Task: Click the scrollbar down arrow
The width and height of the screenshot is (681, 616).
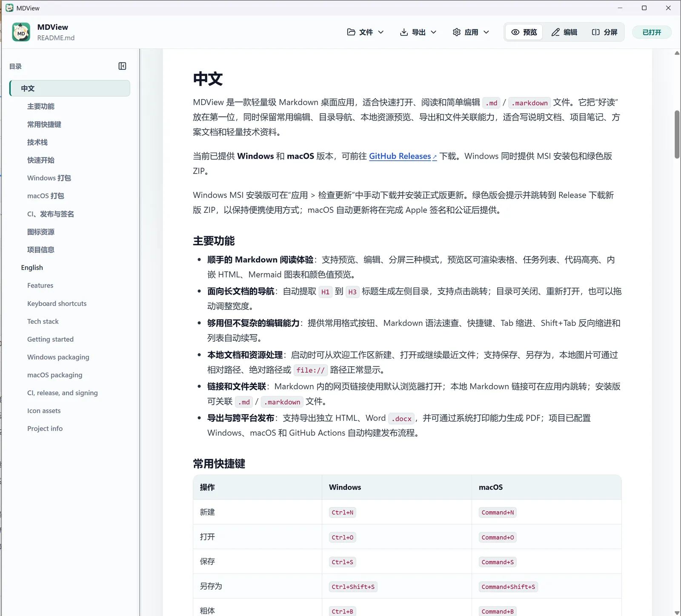Action: [677, 613]
